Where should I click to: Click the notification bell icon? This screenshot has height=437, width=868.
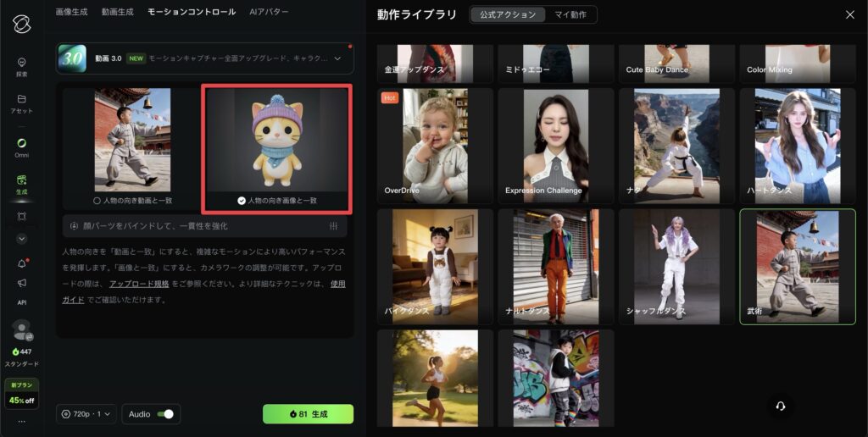[x=21, y=263]
